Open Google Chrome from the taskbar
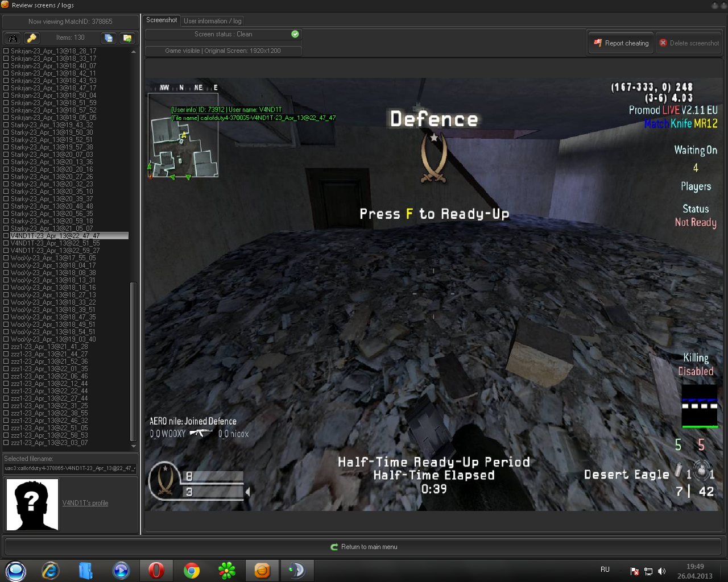Screen dimensions: 728x582 coord(192,570)
